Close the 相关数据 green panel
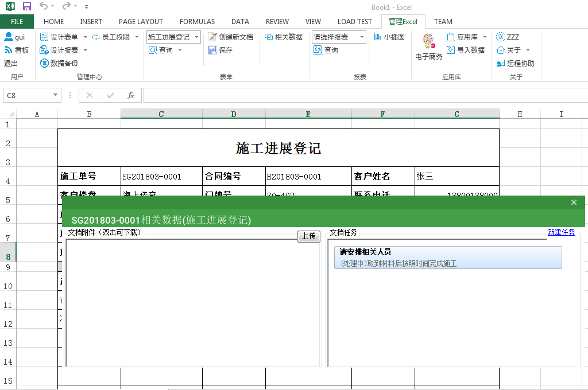Viewport: 588px width, 390px height. tap(574, 202)
